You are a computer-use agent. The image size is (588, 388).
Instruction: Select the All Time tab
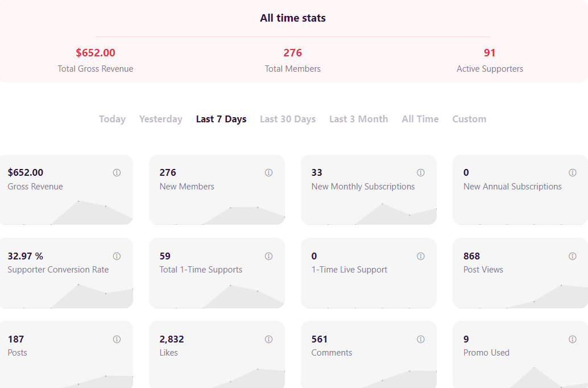pos(420,119)
